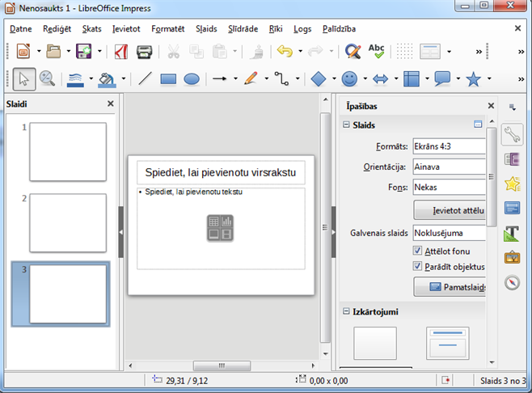Open the 'Slīdrāde' menu
The height and width of the screenshot is (393, 532).
coord(243,28)
